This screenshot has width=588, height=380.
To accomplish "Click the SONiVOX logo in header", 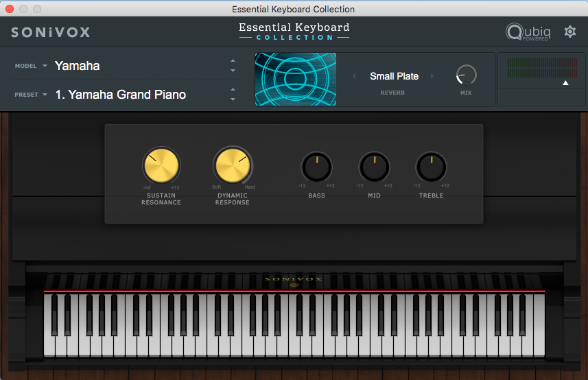I will click(x=51, y=32).
